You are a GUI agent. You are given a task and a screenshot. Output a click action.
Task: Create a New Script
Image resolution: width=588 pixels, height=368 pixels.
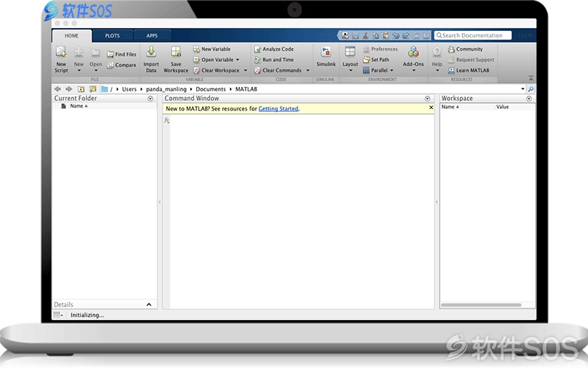tap(61, 60)
